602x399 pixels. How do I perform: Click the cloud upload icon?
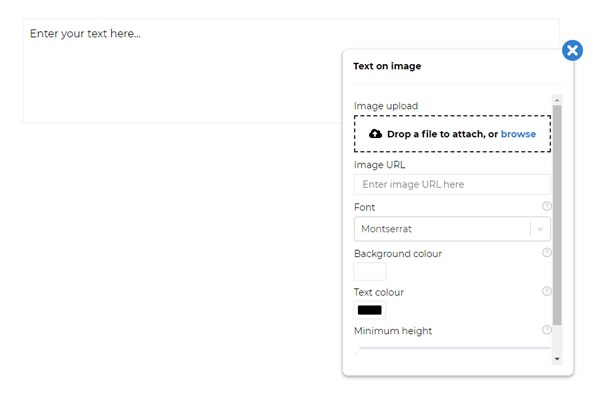click(x=375, y=134)
